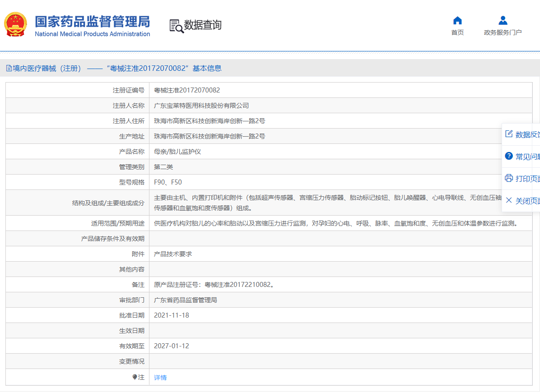The width and height of the screenshot is (540, 392).
Task: Select product name 母亲/胎儿监护仪
Action: tap(177, 152)
